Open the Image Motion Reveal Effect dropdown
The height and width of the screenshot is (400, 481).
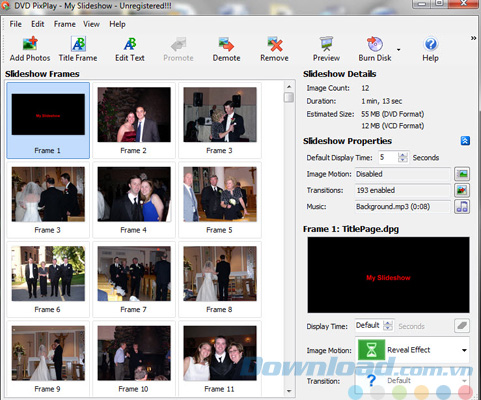(464, 350)
